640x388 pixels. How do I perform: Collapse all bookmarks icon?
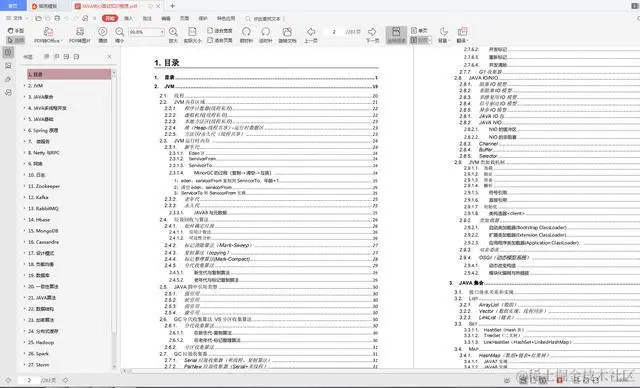[76, 57]
